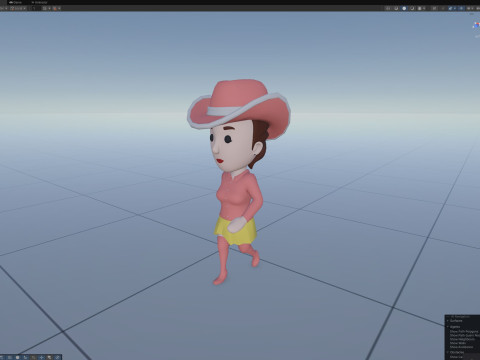Click the Show Neighbours option
Viewport: 480px width, 360px height.
pyautogui.click(x=462, y=339)
